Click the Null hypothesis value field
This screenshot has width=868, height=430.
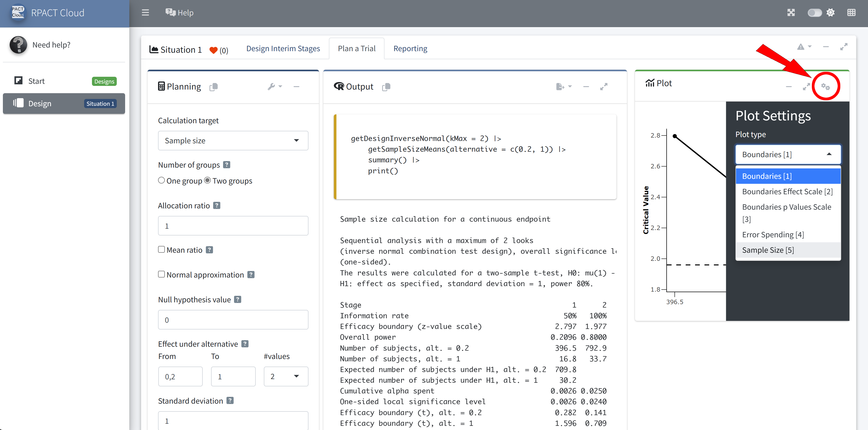[233, 320]
